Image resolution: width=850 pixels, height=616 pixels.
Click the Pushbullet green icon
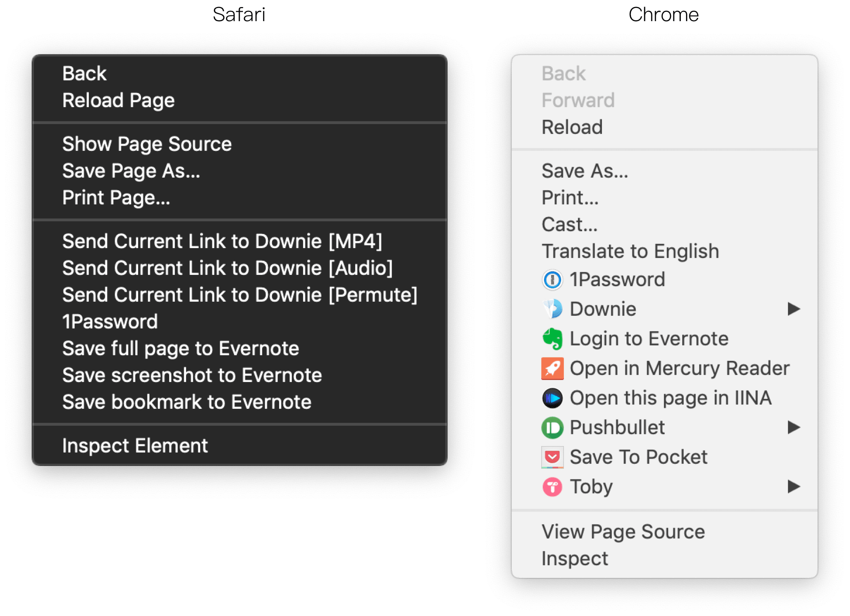(x=552, y=428)
